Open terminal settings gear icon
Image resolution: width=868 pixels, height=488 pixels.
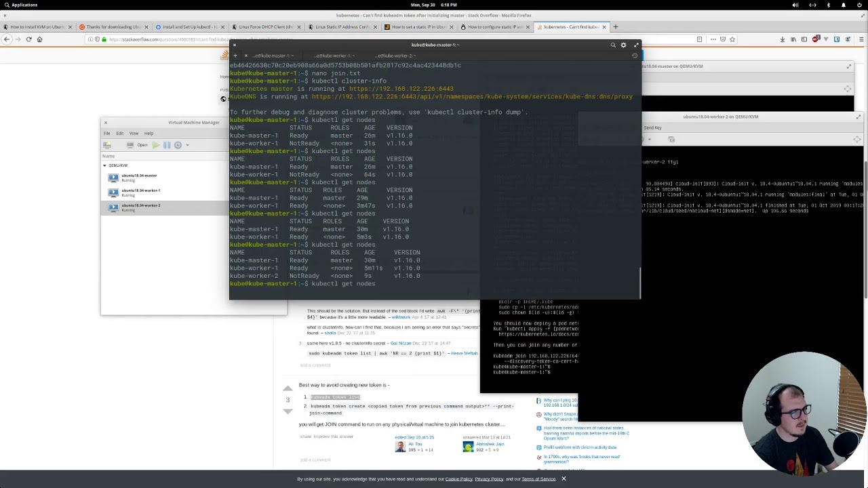pos(624,45)
